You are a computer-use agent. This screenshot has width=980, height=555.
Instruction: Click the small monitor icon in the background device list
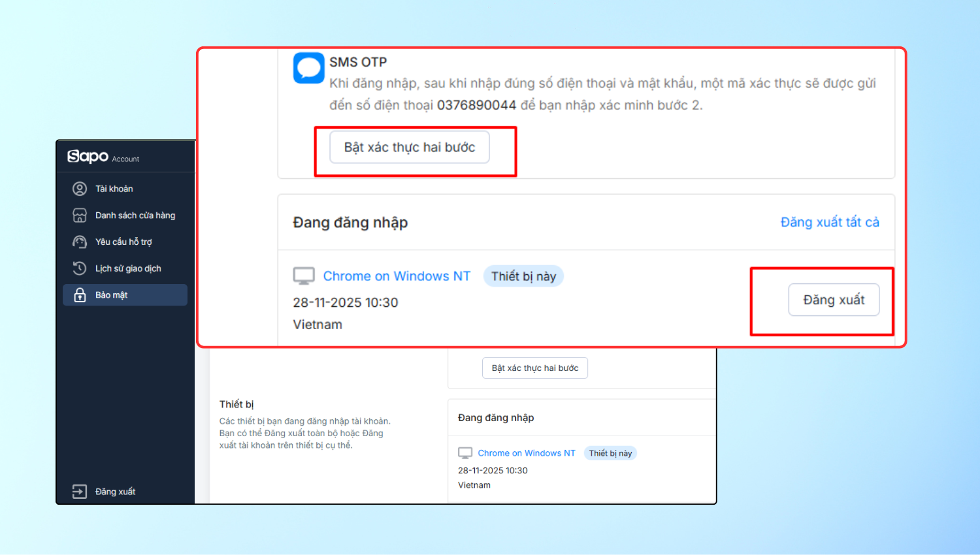coord(465,453)
